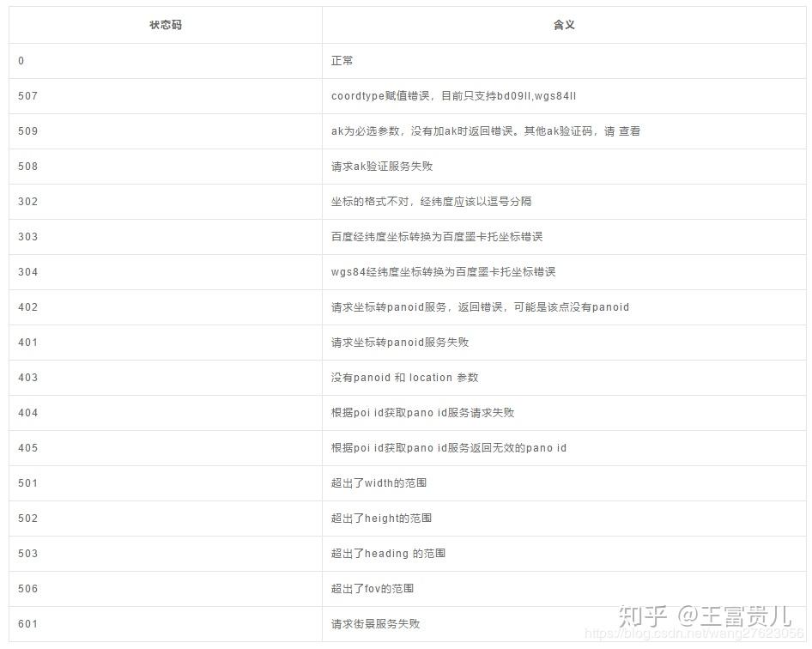Click 百度经纬度坐标转换 error description
The width and height of the screenshot is (812, 649).
(x=437, y=237)
